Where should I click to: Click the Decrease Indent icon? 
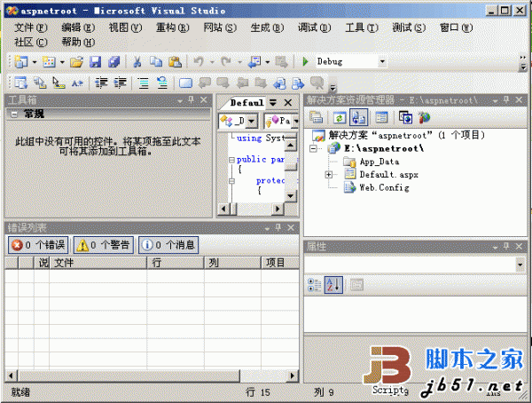(101, 83)
